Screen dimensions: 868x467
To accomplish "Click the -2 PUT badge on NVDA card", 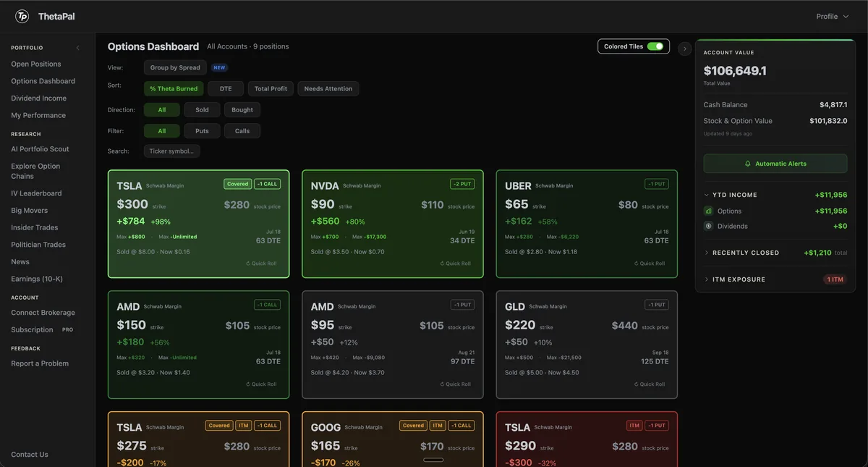I will point(462,184).
